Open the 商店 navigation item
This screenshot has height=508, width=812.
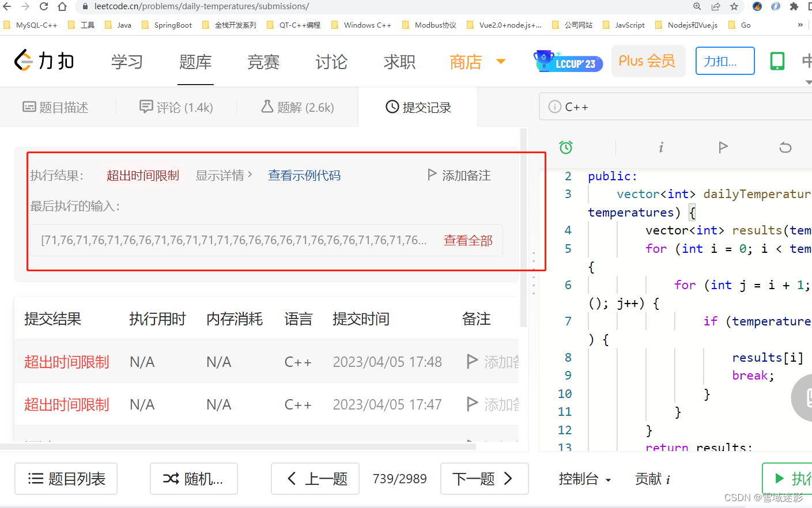tap(466, 62)
